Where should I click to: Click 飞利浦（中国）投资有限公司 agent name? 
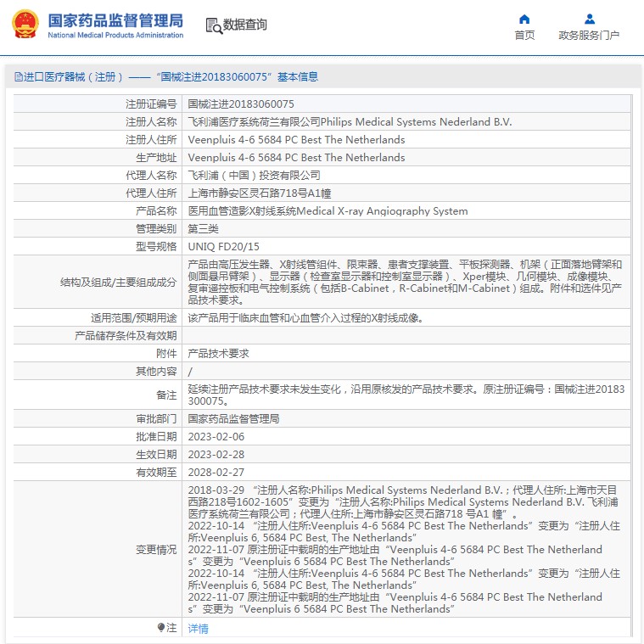click(x=254, y=176)
